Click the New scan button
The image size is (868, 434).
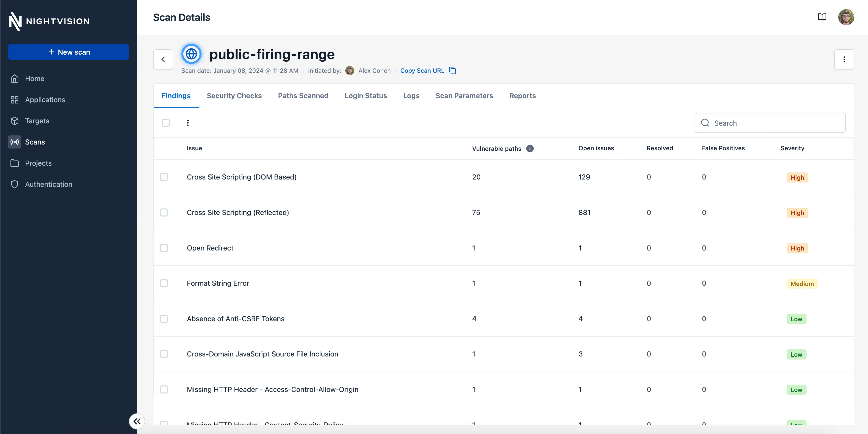69,52
